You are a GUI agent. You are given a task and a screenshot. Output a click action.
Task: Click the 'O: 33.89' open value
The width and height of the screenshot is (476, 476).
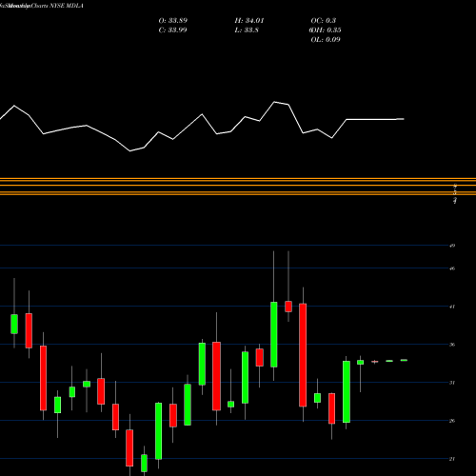point(173,21)
